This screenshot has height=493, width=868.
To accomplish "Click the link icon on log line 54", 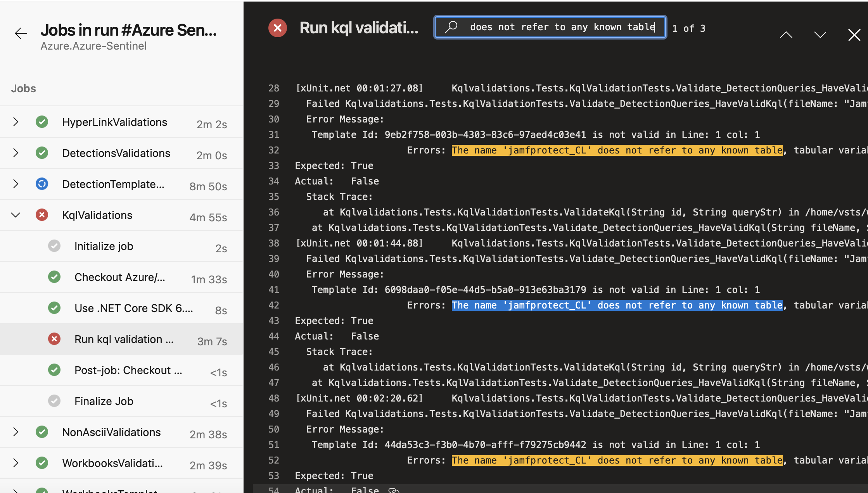I will coord(393,490).
